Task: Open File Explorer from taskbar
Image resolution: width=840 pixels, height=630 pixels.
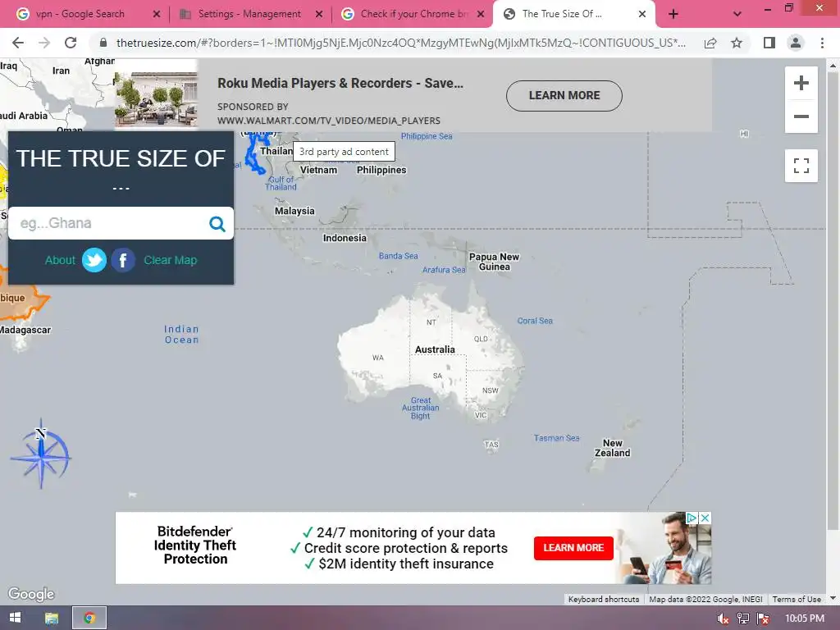Action: coord(52,618)
